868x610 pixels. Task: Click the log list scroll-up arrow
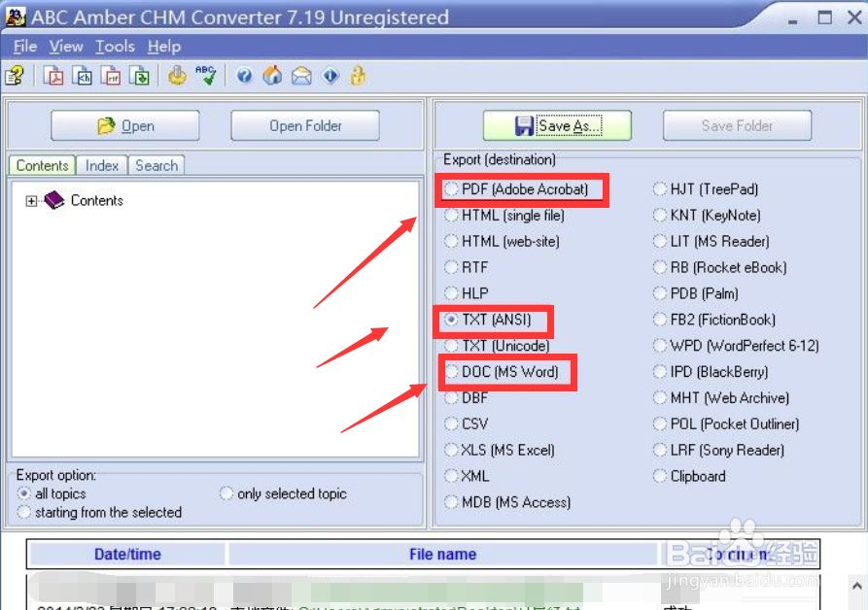pyautogui.click(x=857, y=587)
